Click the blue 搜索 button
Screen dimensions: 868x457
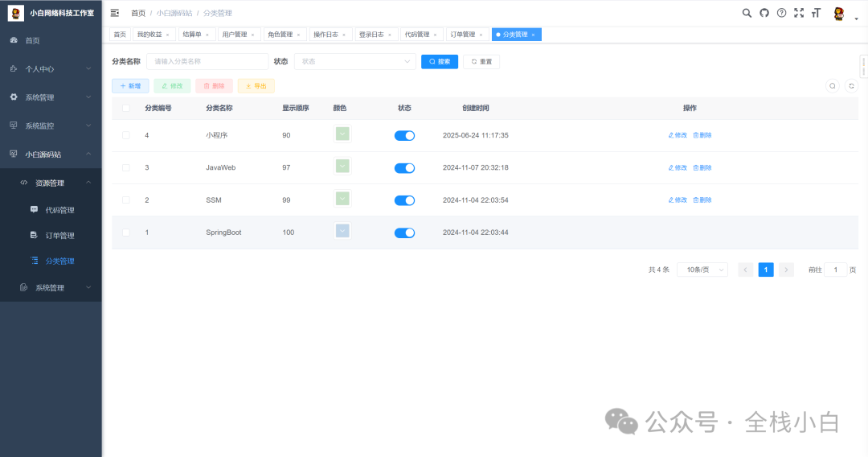coord(440,61)
